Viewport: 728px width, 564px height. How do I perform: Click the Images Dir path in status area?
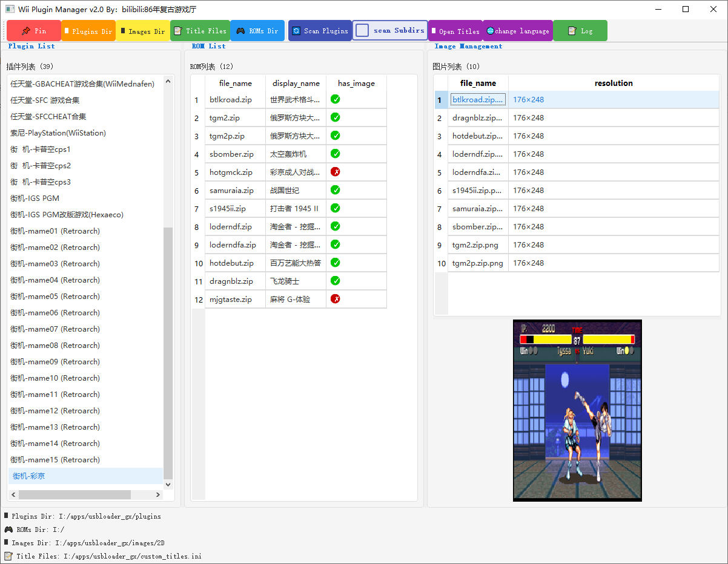coord(110,543)
